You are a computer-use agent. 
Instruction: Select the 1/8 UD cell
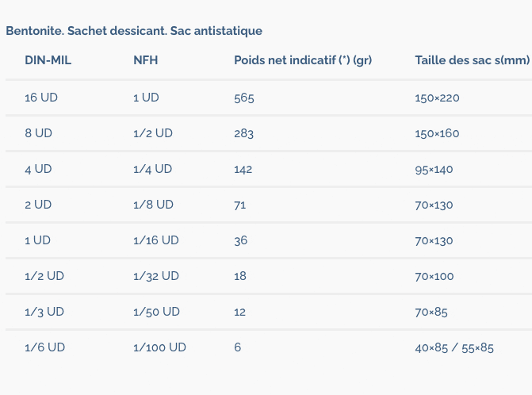click(153, 205)
